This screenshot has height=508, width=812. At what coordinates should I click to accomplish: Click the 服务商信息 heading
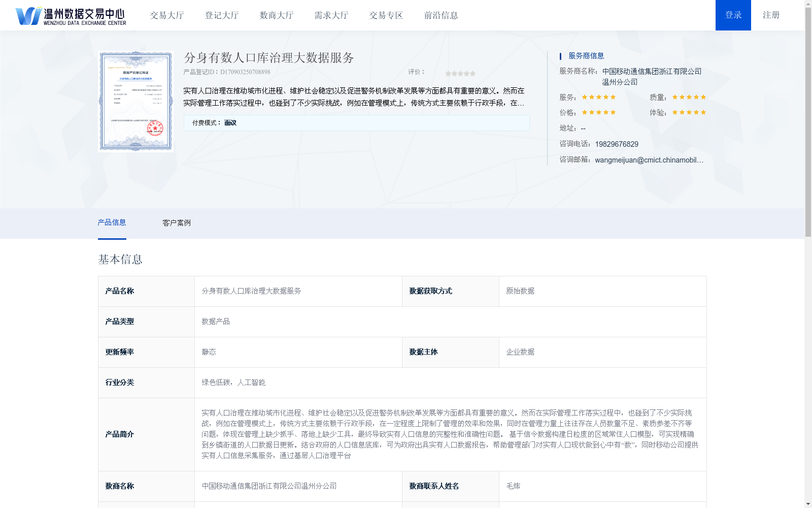pos(586,56)
